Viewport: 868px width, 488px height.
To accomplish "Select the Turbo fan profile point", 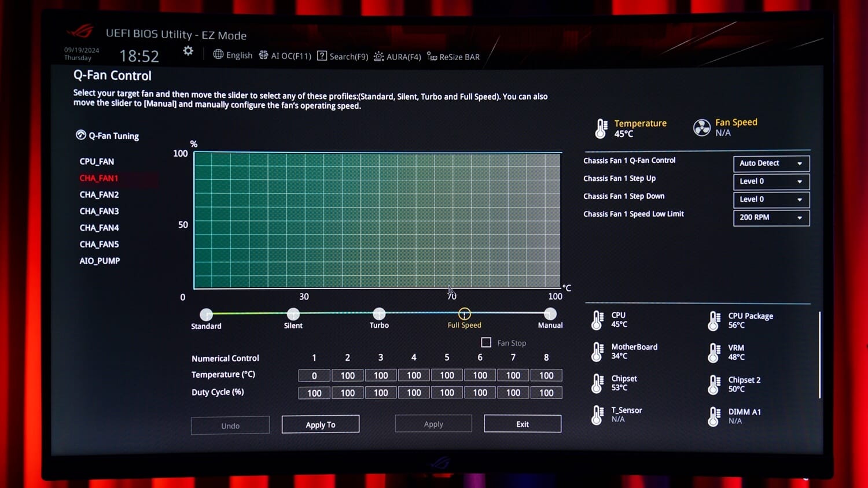I will 379,313.
